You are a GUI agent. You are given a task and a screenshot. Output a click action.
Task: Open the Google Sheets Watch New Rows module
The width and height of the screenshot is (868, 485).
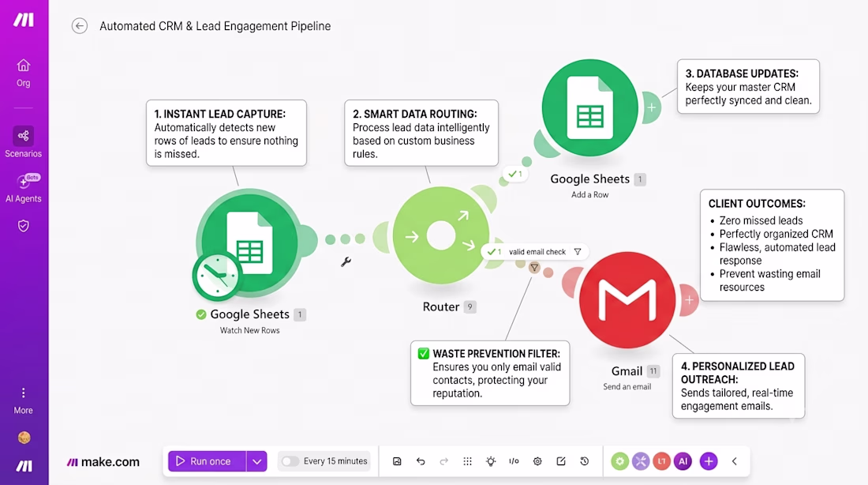[249, 242]
